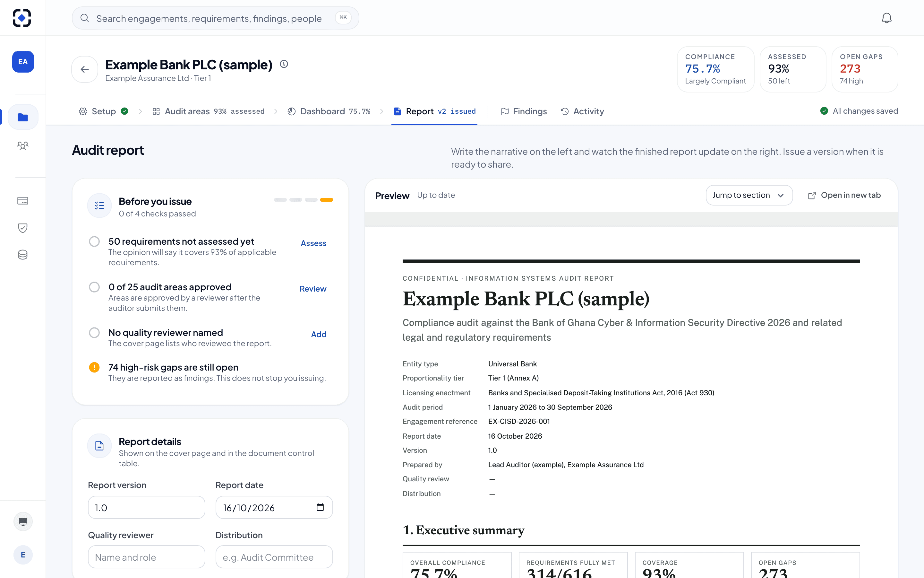Open the shield check sidebar icon
This screenshot has width=924, height=578.
coord(23,228)
